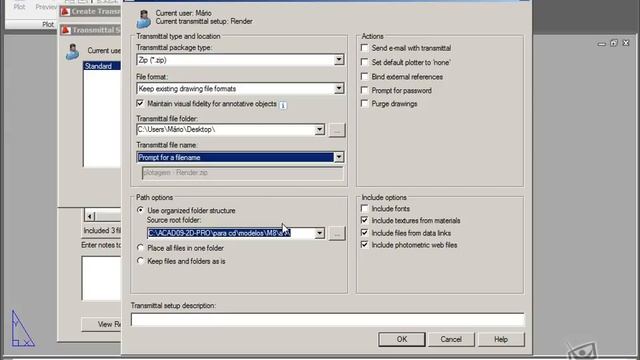Click the disabled Render.zip filename field
The height and width of the screenshot is (360, 640).
coord(242,173)
